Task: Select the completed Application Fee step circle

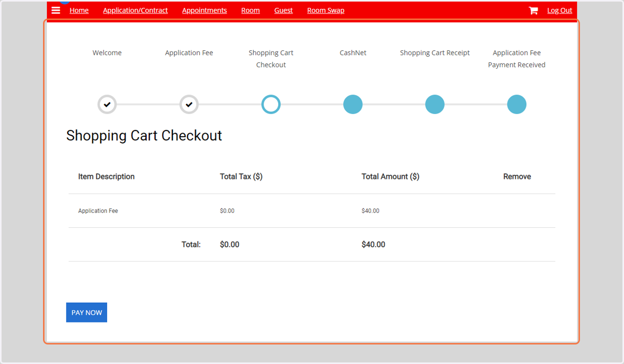Action: (189, 105)
